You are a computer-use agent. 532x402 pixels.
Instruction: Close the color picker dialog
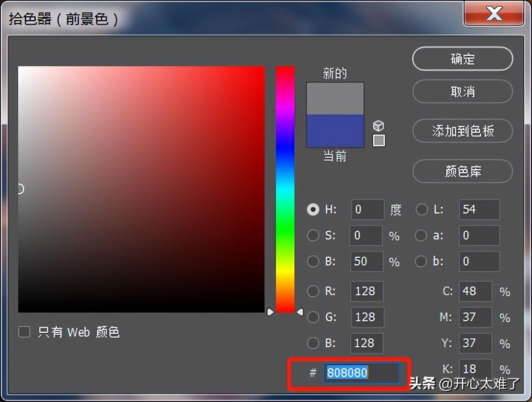(494, 13)
